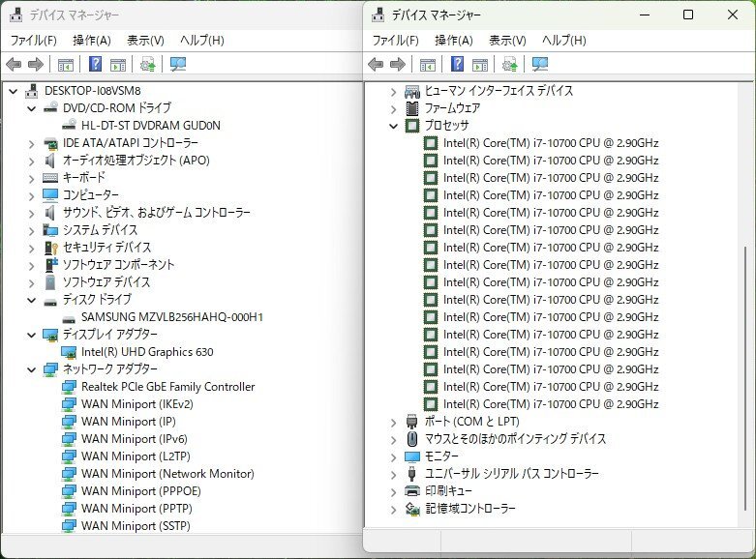Click the HL-DT-ST DVDRAM GUD0N drive icon
This screenshot has height=559, width=756.
coord(70,126)
